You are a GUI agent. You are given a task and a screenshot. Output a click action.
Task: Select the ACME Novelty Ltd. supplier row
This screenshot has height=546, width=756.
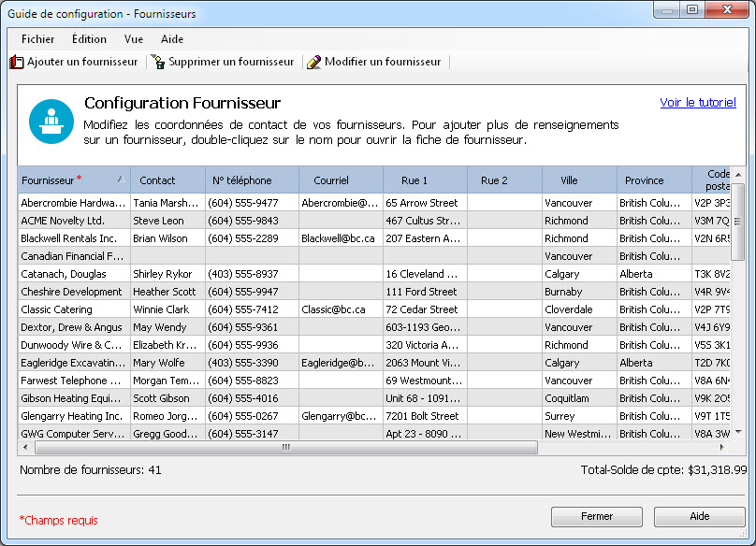pyautogui.click(x=63, y=221)
